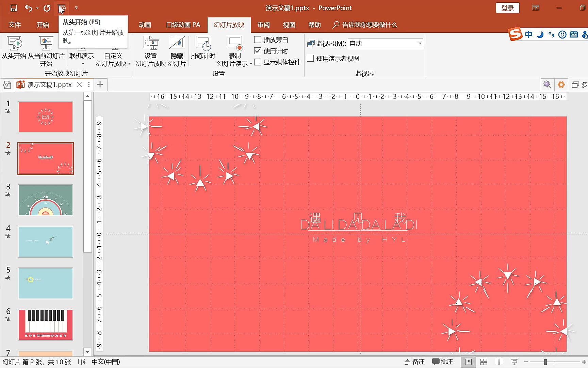Redo the last action

pyautogui.click(x=47, y=8)
